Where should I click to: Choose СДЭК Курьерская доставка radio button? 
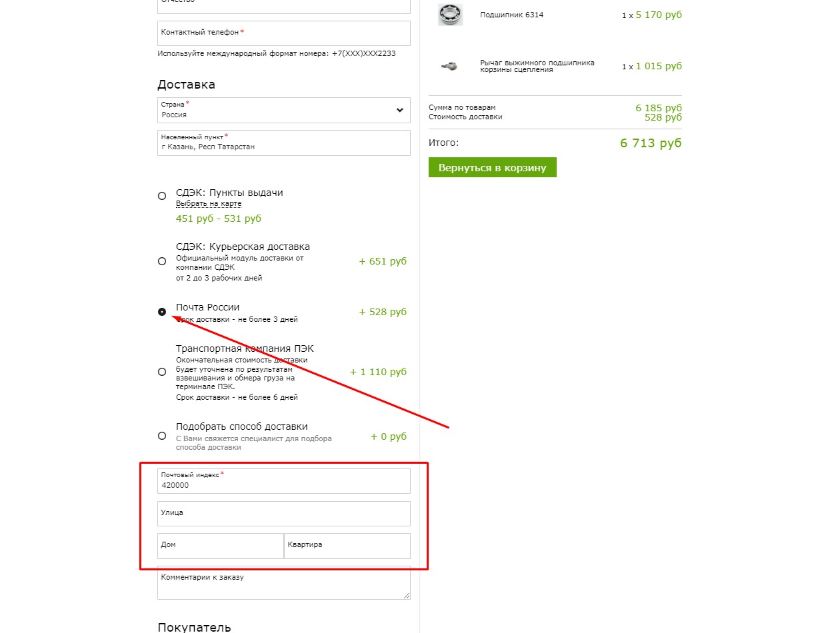[x=162, y=261]
